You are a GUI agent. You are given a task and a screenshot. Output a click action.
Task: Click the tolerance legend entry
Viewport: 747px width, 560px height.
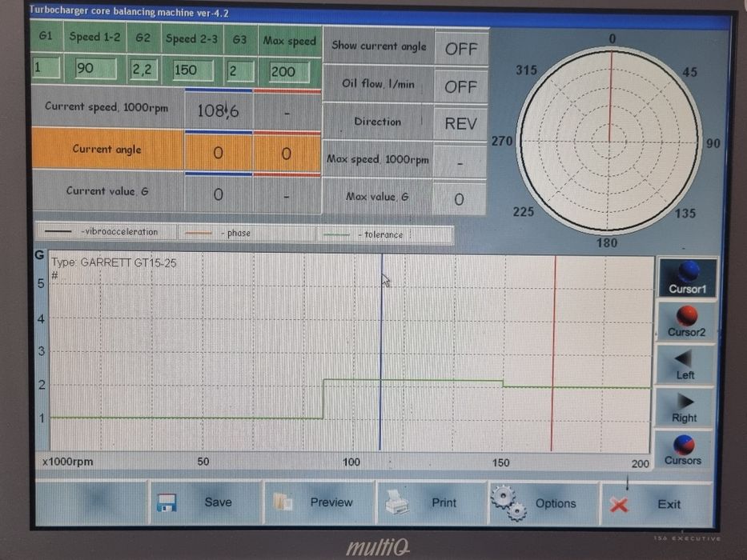click(384, 234)
